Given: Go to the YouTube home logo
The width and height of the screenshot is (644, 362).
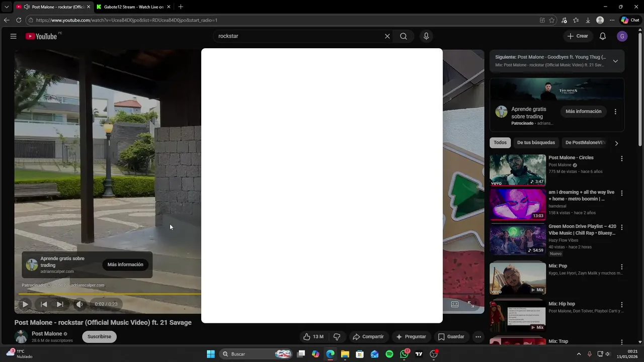Looking at the screenshot, I should [41, 36].
